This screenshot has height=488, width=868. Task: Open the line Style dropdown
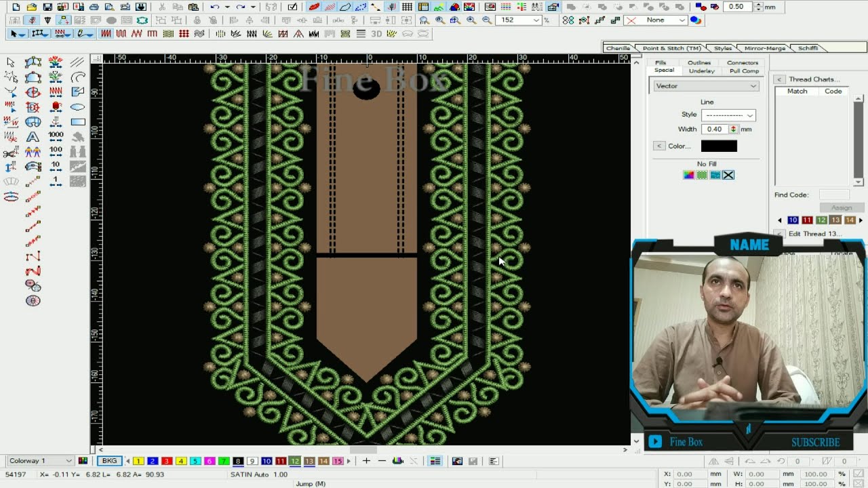point(728,115)
